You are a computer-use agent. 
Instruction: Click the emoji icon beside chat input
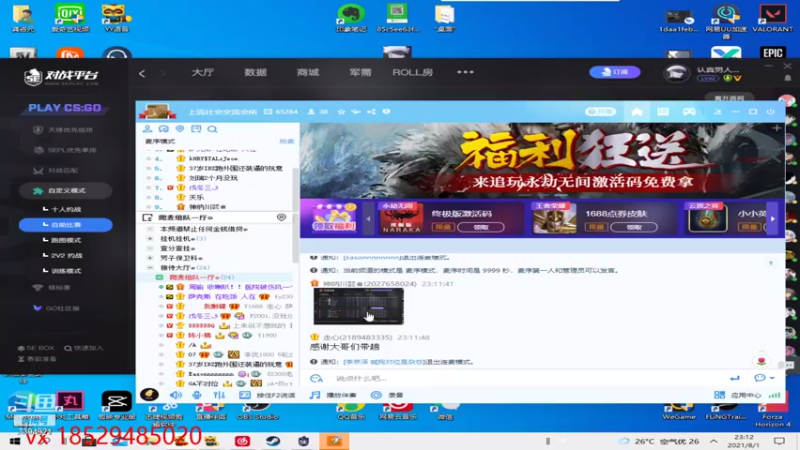pyautogui.click(x=316, y=379)
